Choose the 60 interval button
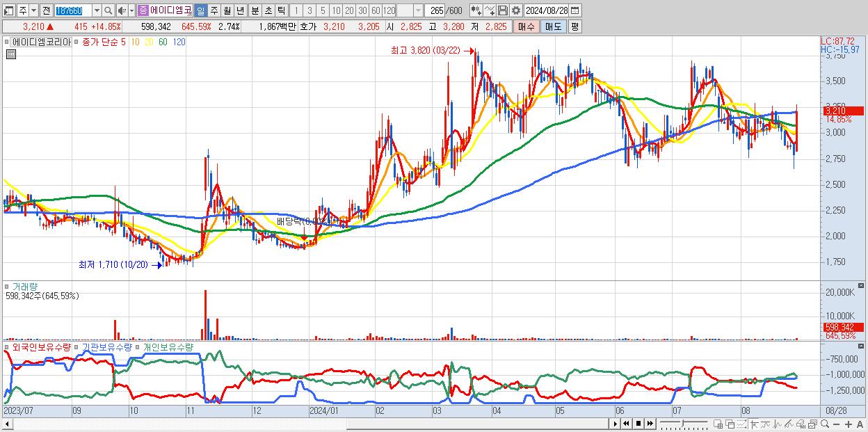This screenshot has height=432, width=868. pos(376,10)
